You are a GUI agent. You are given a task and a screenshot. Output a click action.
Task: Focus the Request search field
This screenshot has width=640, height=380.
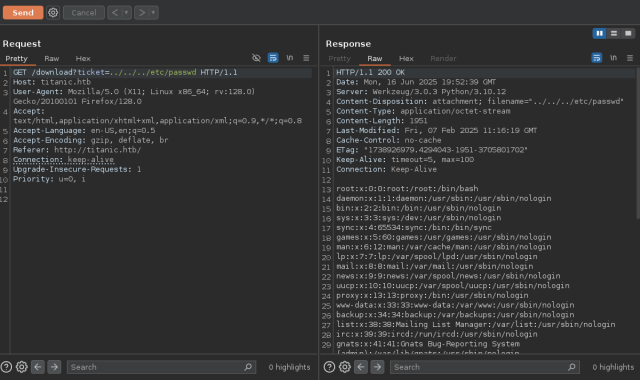click(x=161, y=367)
